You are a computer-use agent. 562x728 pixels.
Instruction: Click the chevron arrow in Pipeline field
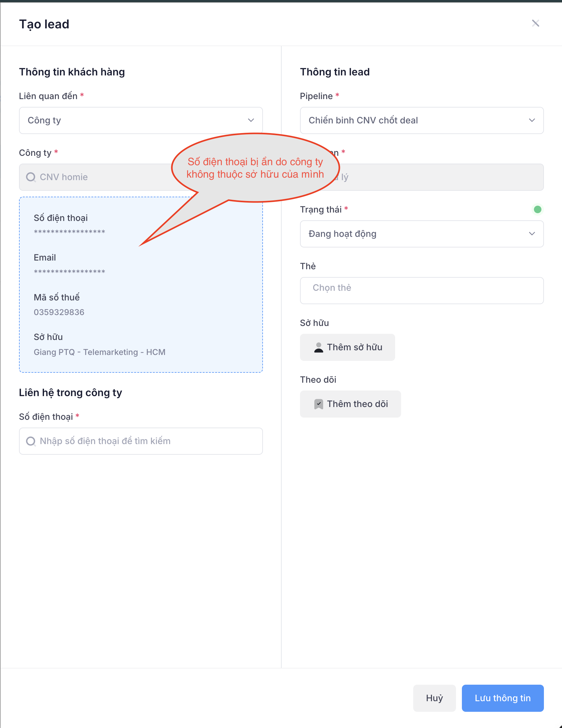pyautogui.click(x=532, y=120)
